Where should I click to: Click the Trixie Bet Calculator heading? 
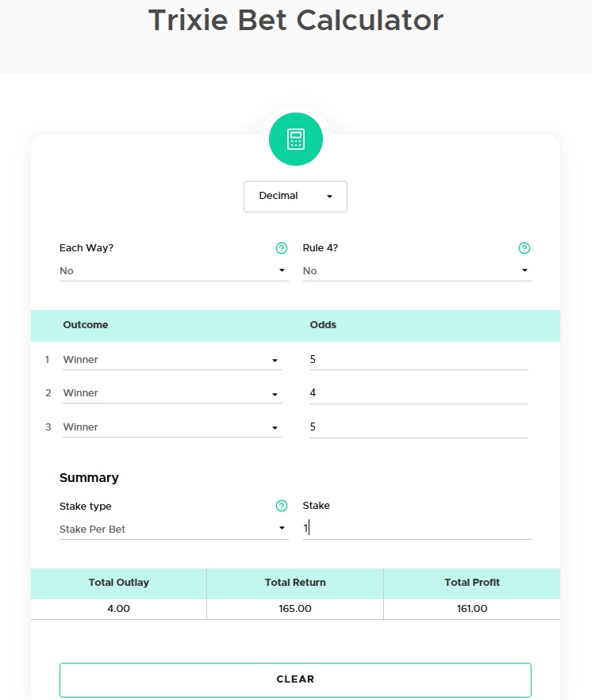[x=296, y=21]
